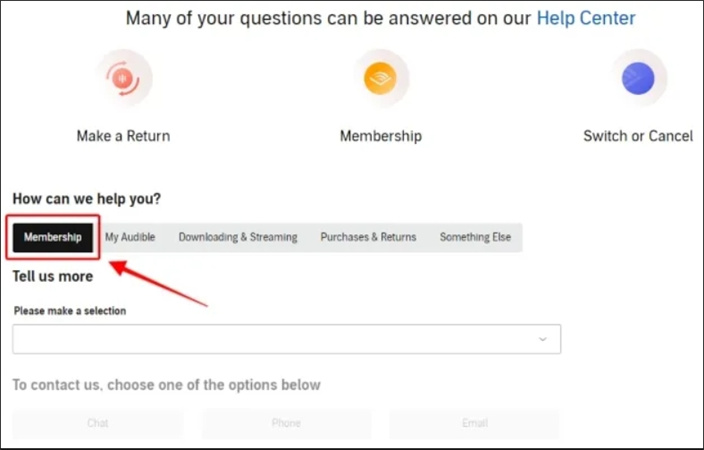Image resolution: width=704 pixels, height=450 pixels.
Task: Click the Tell us more heading
Action: (x=53, y=276)
